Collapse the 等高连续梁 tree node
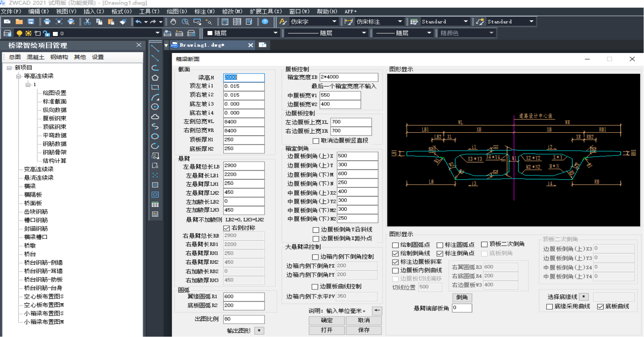The width and height of the screenshot is (644, 337). [x=18, y=76]
